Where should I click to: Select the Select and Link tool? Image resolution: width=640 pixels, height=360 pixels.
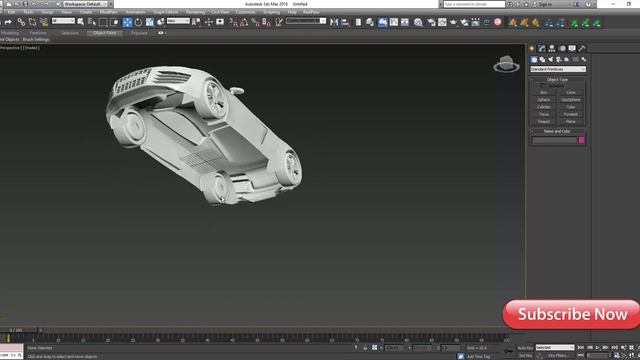[21, 22]
